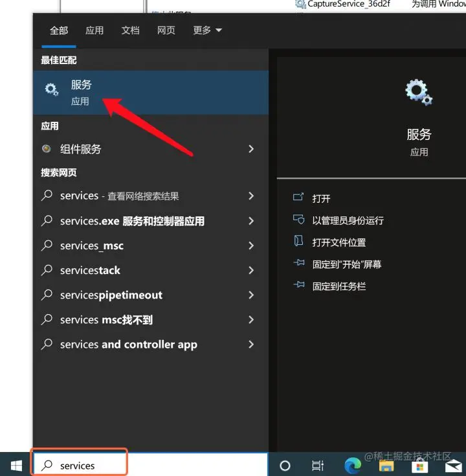The image size is (466, 476).
Task: Expand chevron for services 查看网络搜索结果
Action: click(x=251, y=196)
